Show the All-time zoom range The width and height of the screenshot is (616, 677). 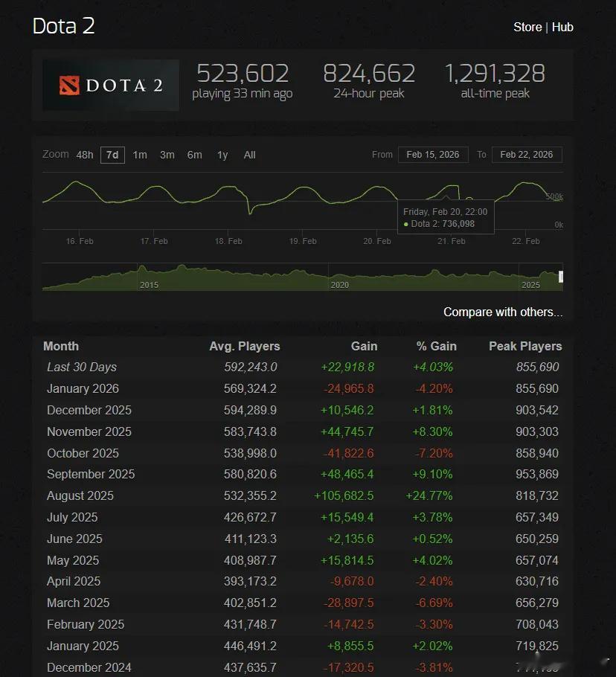(249, 155)
